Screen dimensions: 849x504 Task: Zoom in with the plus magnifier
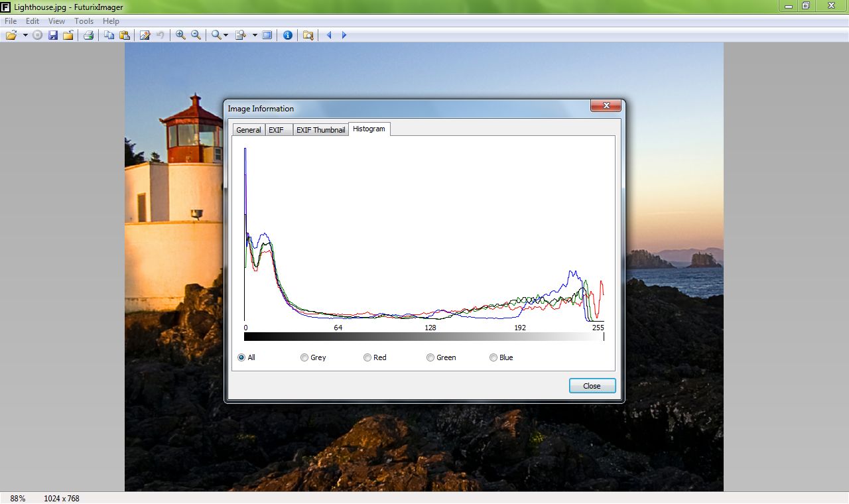[x=180, y=35]
